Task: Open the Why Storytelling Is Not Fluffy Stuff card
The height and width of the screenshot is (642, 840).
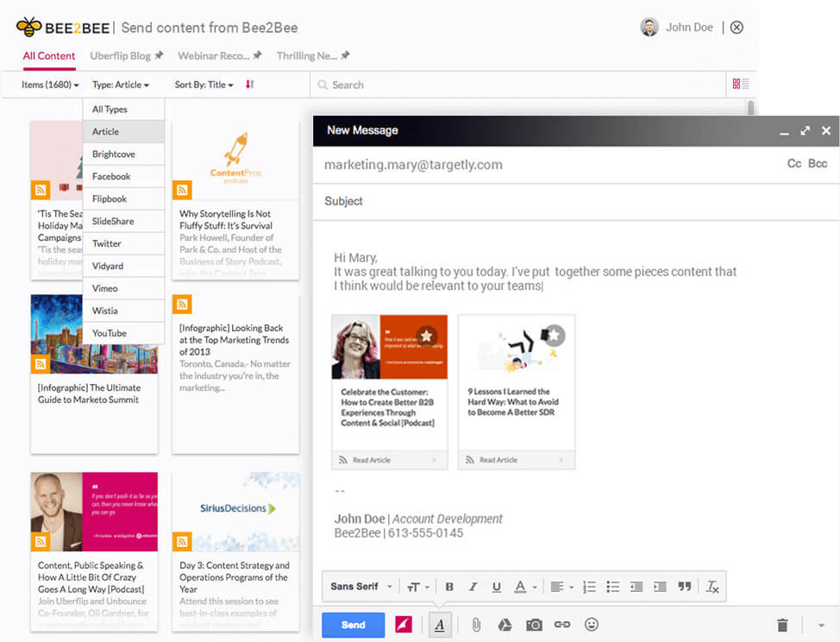Action: coord(235,200)
